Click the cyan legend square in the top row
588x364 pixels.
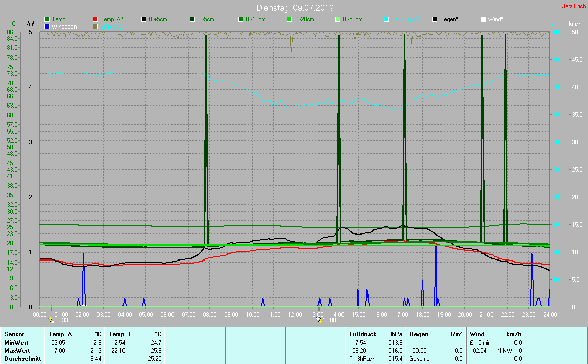(x=386, y=19)
